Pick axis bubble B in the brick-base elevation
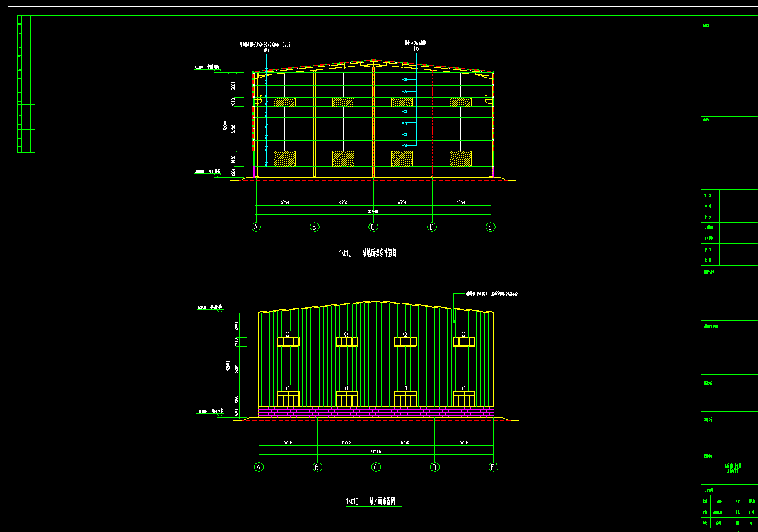The height and width of the screenshot is (532, 758). click(317, 467)
